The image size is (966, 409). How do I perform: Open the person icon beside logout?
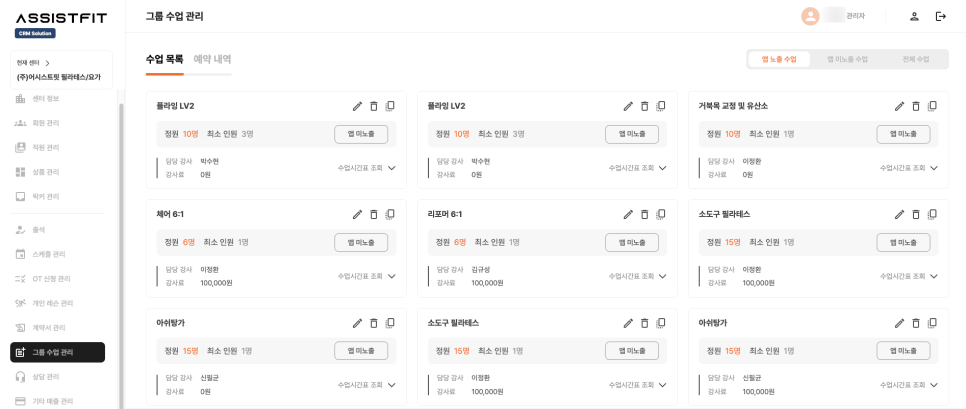[x=914, y=16]
